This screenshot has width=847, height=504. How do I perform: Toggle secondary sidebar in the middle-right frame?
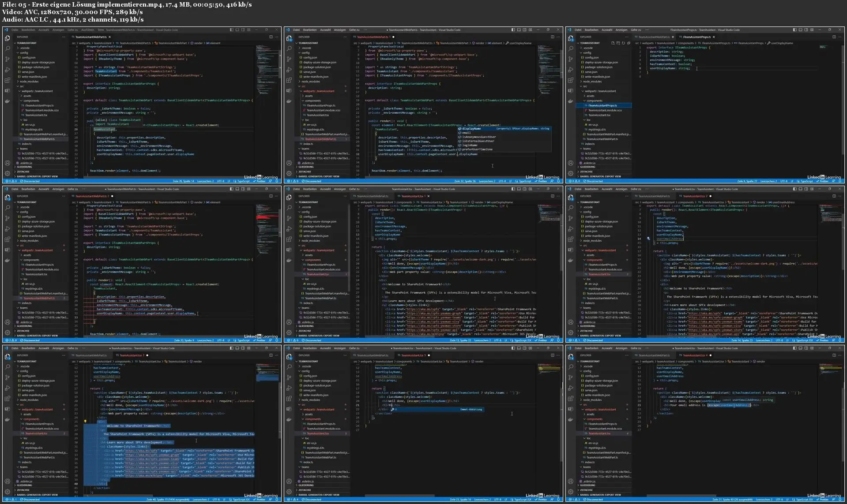[x=806, y=189]
